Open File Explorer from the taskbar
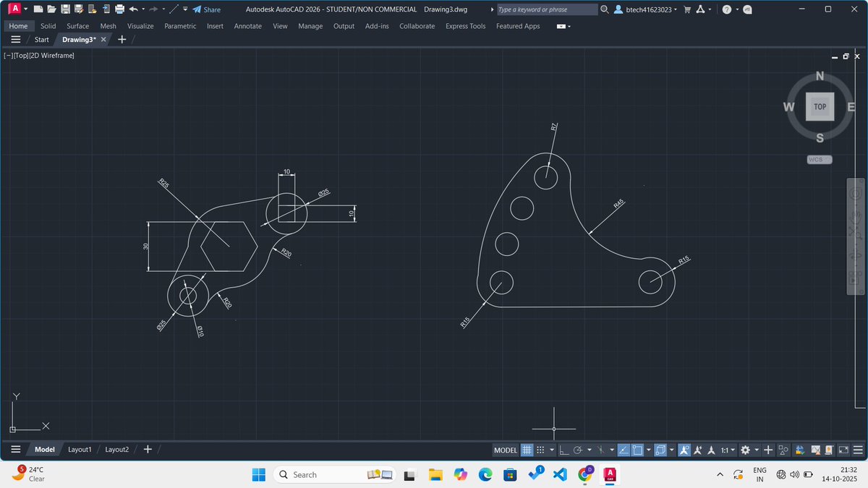The height and width of the screenshot is (488, 868). [435, 475]
